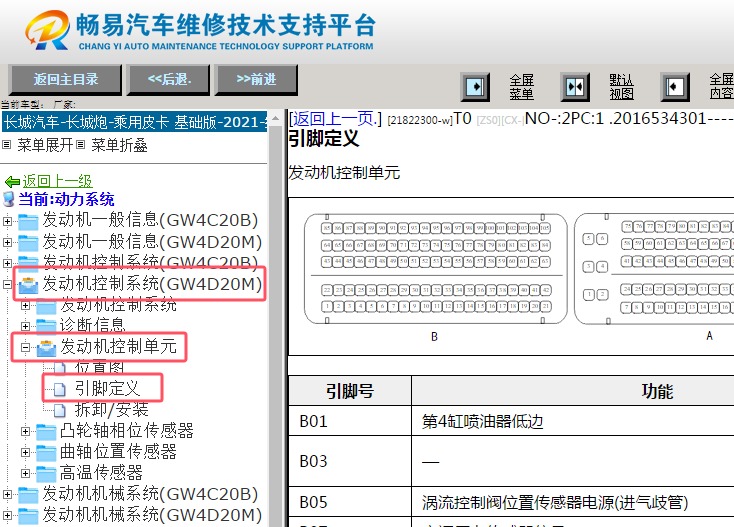Select 发动机控制系统(GW4D20M) tree item
The width and height of the screenshot is (734, 527).
point(152,284)
